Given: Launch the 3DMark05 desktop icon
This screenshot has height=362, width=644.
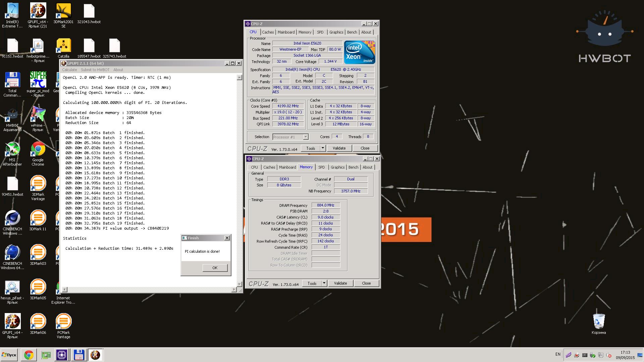Looking at the screenshot, I should click(x=38, y=290).
